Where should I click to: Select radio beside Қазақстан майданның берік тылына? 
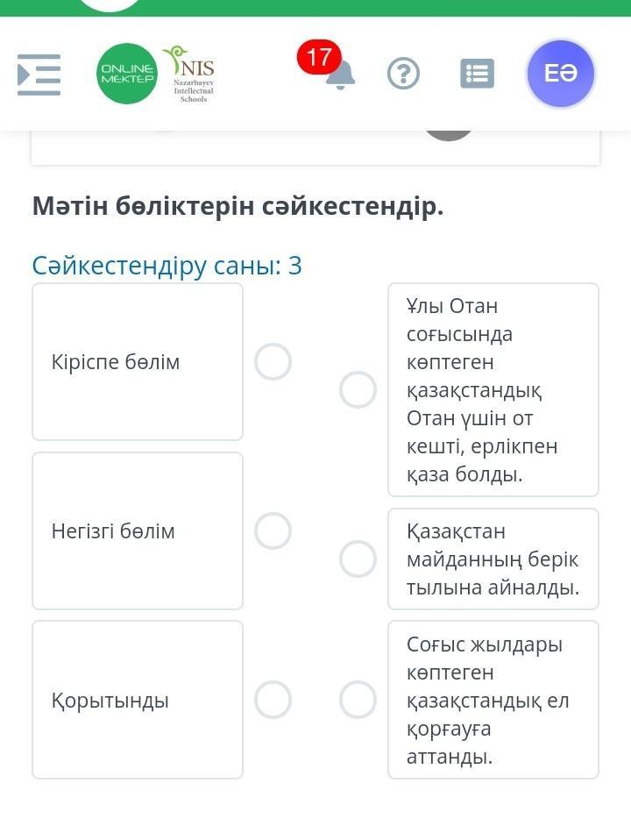coord(358,559)
